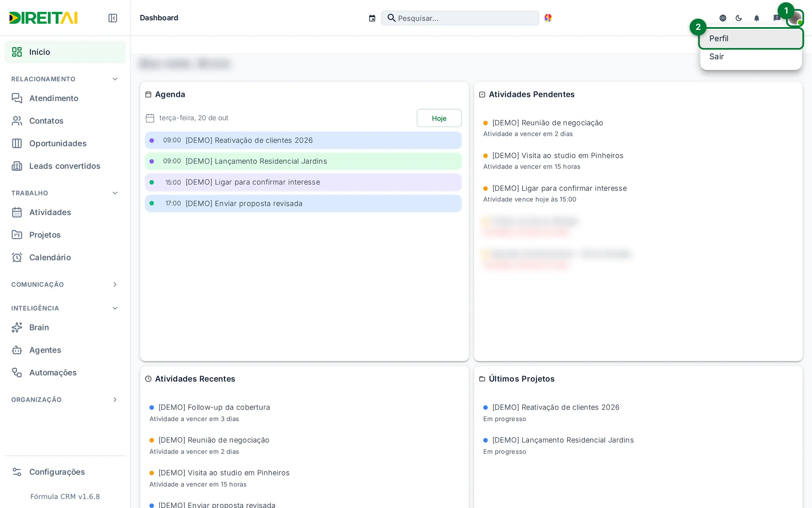Click the Pesquisar search field

(460, 18)
